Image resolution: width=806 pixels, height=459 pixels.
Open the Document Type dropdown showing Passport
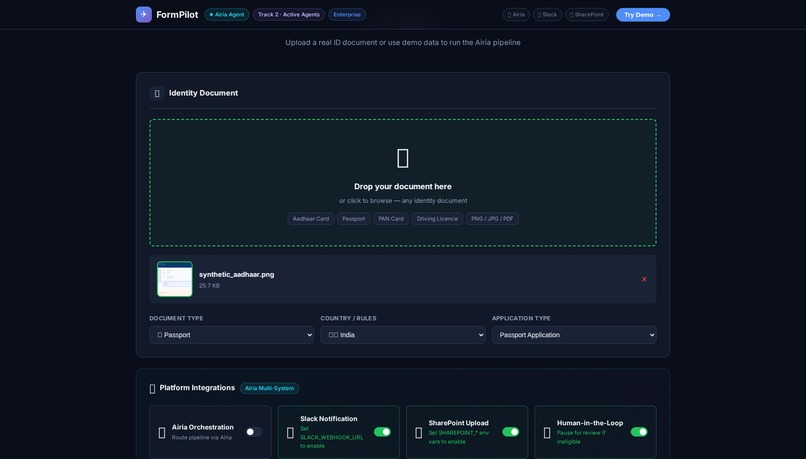point(231,335)
